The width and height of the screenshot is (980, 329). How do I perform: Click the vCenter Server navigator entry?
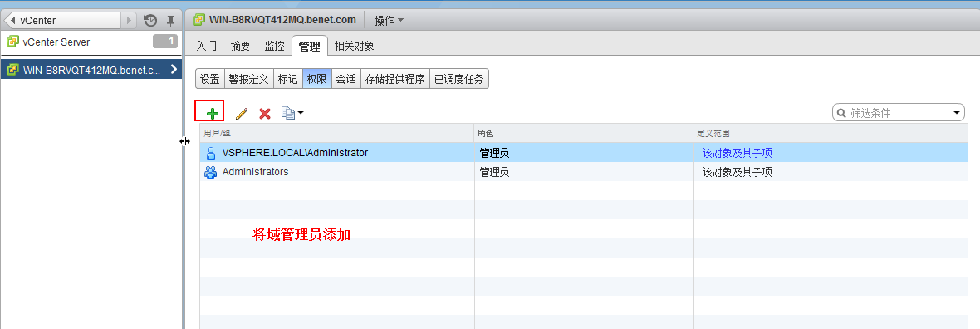pos(91,42)
